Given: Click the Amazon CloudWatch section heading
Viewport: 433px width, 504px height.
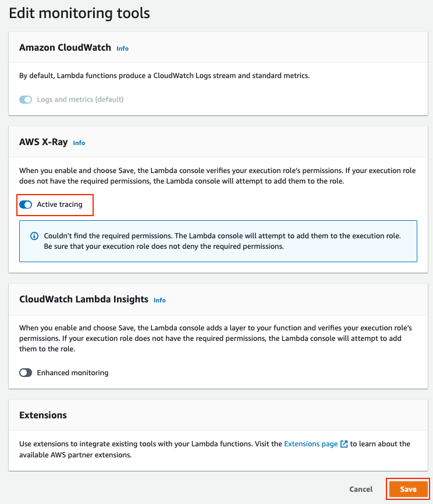Looking at the screenshot, I should tap(65, 48).
